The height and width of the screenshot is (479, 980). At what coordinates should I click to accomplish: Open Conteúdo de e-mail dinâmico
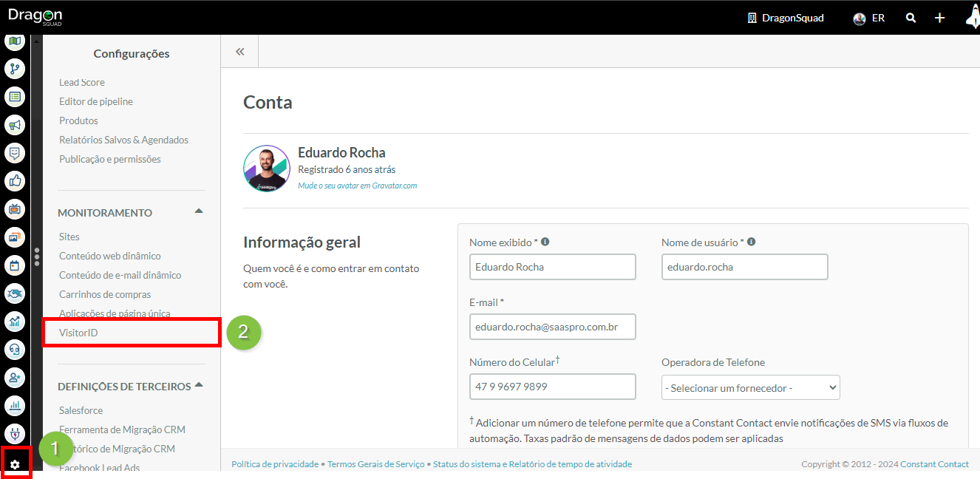(x=120, y=275)
